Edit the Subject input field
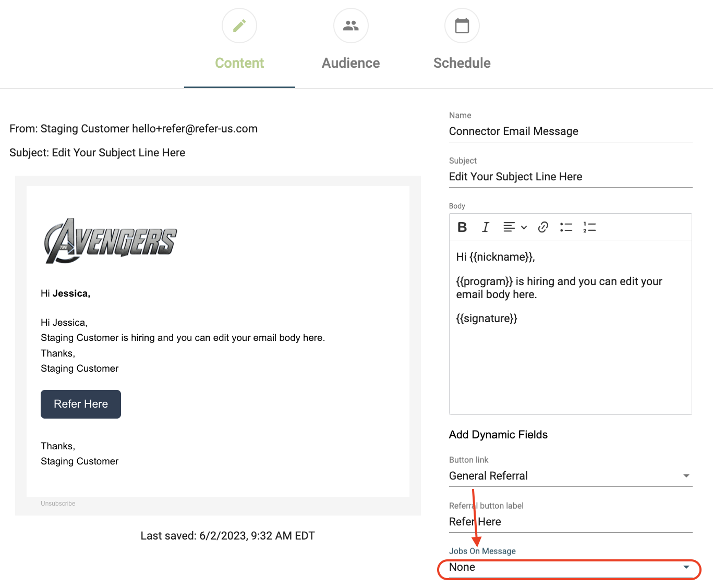 click(x=571, y=177)
